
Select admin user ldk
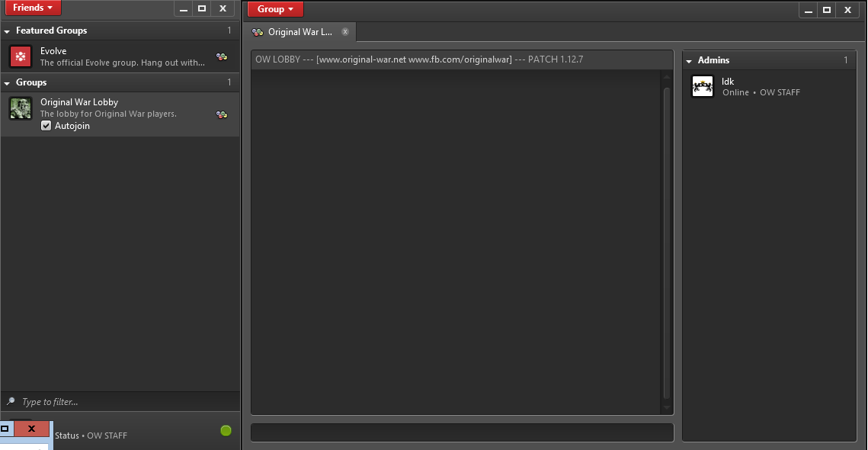point(769,86)
